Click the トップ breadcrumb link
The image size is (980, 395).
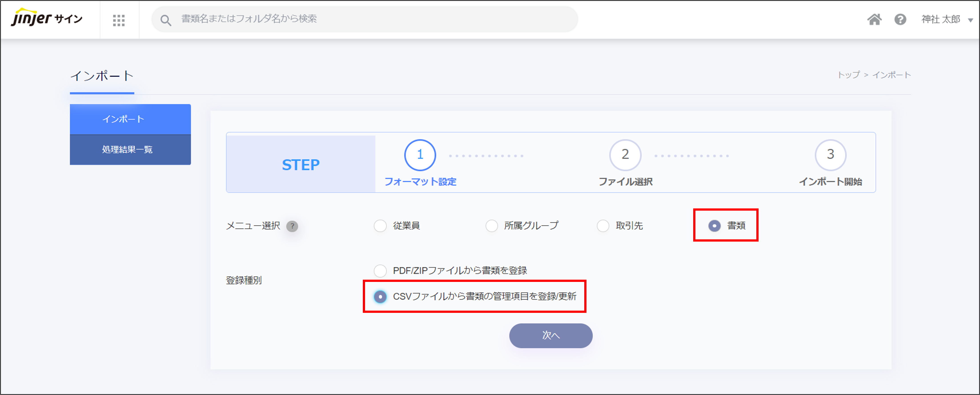click(848, 75)
